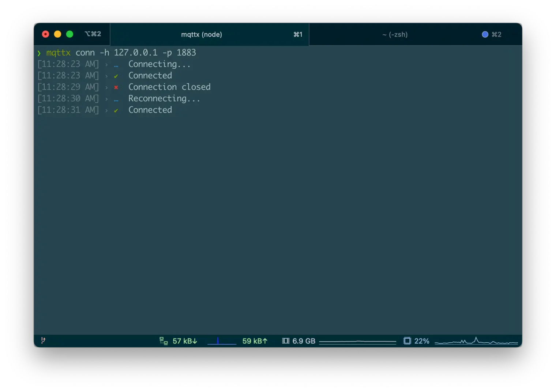Image resolution: width=556 pixels, height=392 pixels.
Task: Click the CPU chip icon next to 22%
Action: pos(407,340)
